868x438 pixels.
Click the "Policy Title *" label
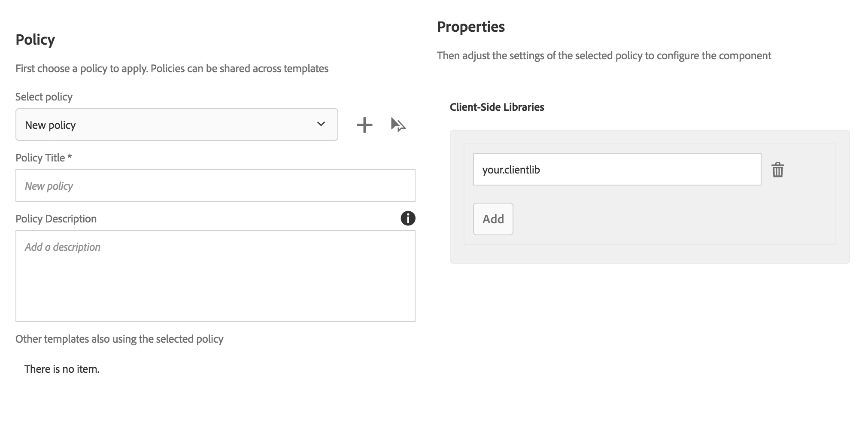pos(43,158)
